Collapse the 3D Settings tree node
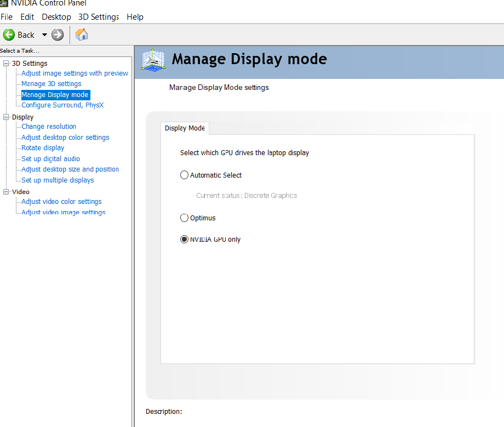 6,64
